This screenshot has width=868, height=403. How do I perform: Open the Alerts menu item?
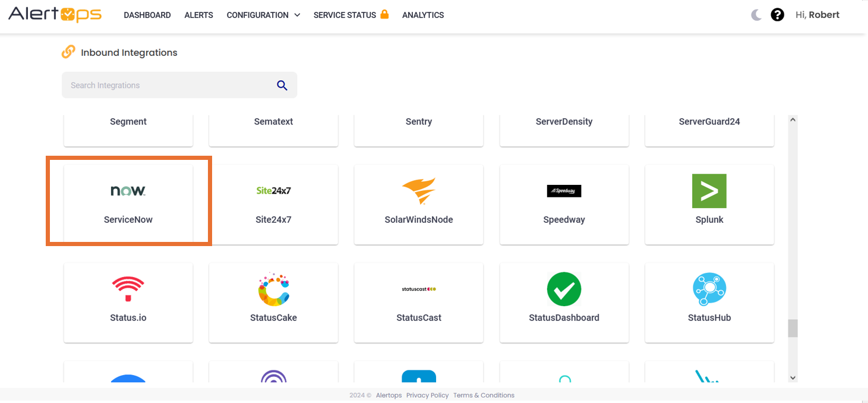click(x=198, y=15)
